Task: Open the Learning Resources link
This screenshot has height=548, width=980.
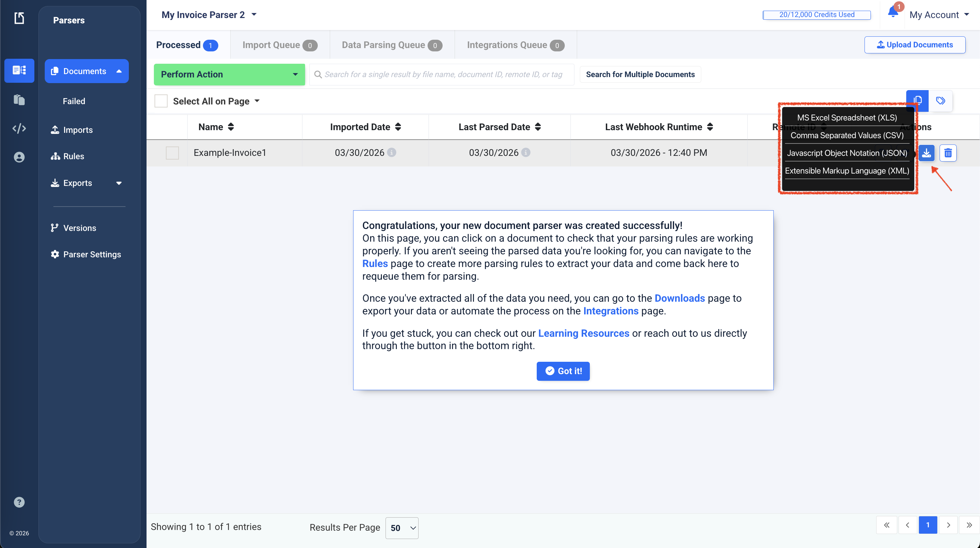Action: click(583, 333)
